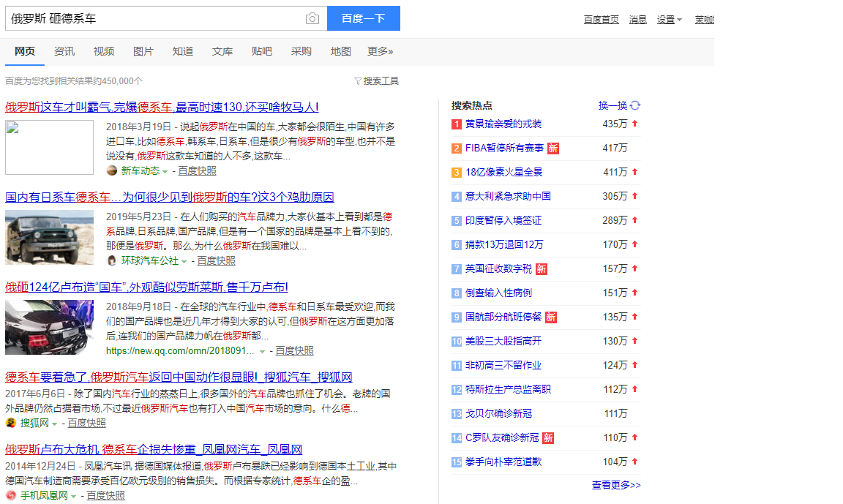This screenshot has width=843, height=504.
Task: Open hot search 印度暂停入境签证
Action: tap(503, 221)
